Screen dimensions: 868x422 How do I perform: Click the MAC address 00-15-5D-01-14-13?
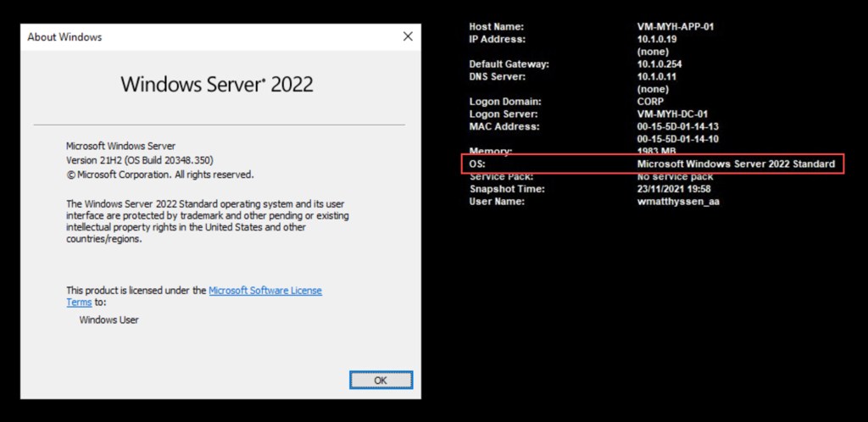(678, 127)
